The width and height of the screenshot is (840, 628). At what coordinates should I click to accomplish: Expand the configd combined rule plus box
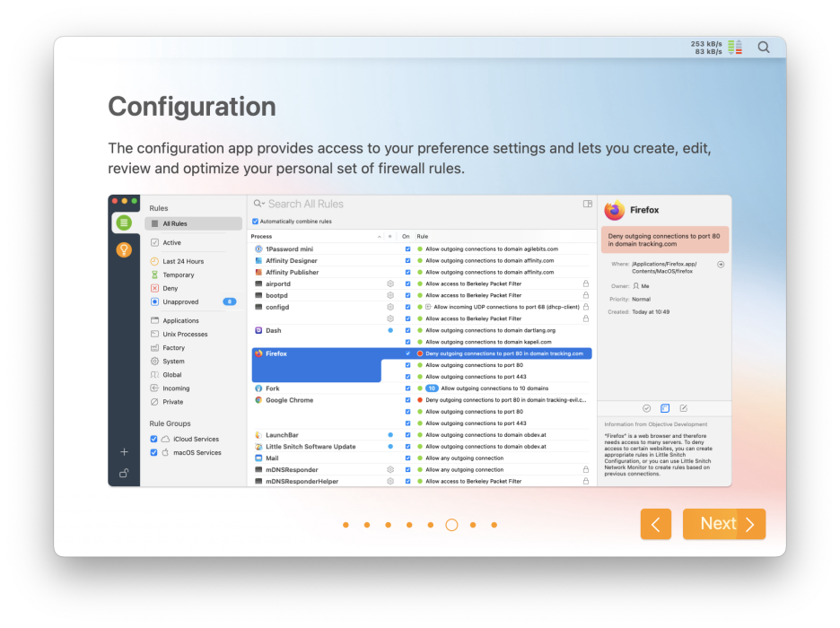tap(428, 308)
